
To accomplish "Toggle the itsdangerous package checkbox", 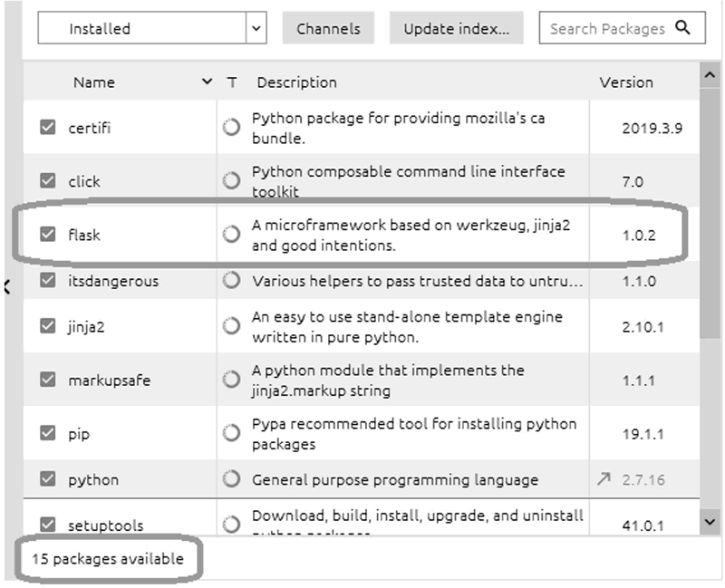I will click(x=48, y=280).
